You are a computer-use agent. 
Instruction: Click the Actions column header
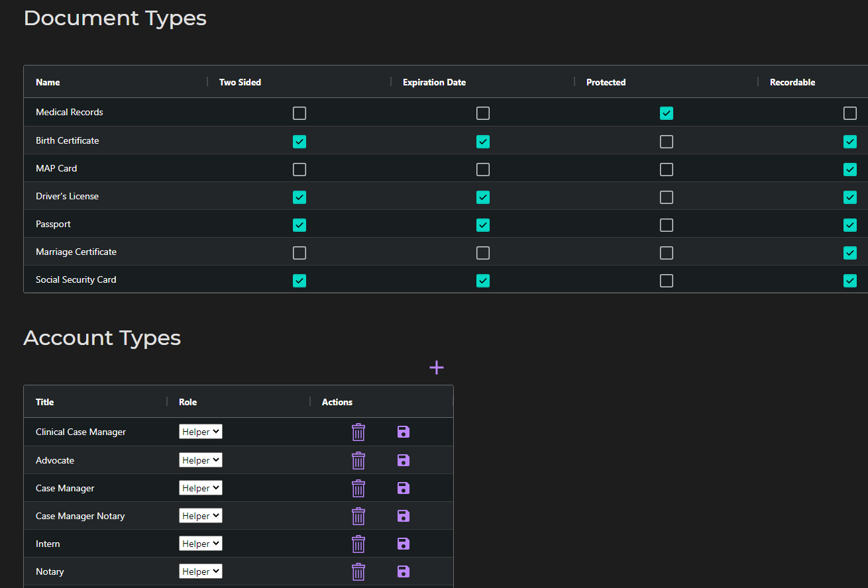pos(337,402)
